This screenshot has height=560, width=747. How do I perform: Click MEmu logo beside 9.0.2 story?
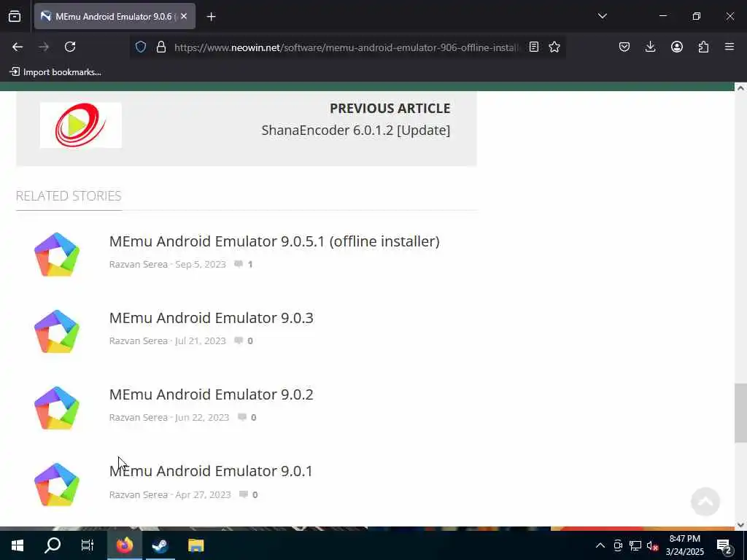coord(57,408)
